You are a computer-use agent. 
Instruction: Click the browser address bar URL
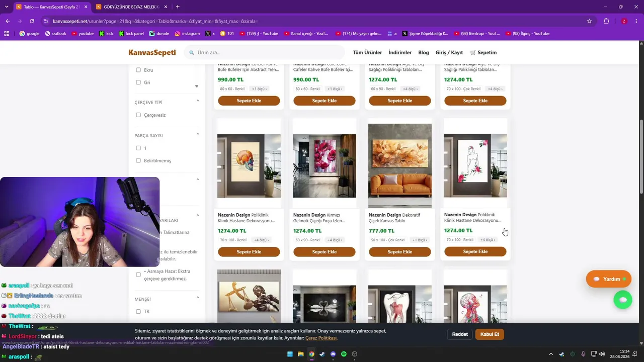click(155, 21)
